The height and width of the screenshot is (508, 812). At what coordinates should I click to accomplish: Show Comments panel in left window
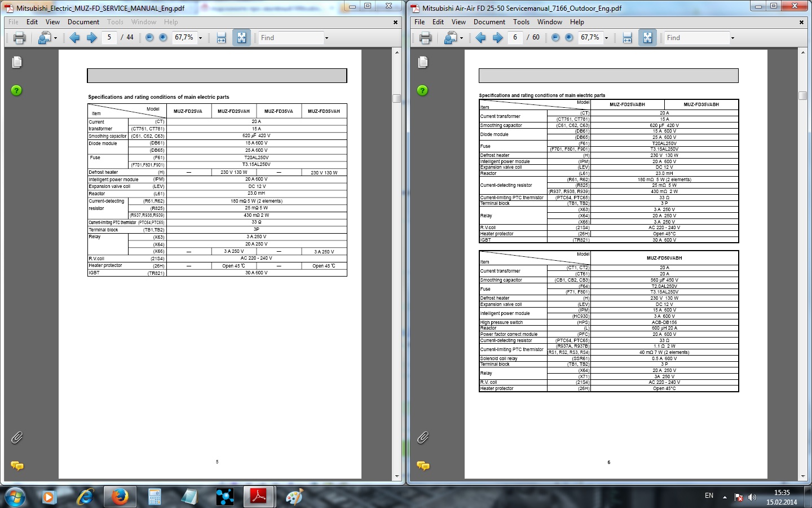pos(17,466)
